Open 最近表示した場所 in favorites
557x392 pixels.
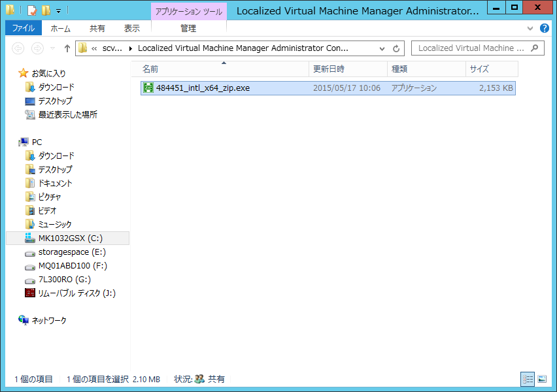[x=67, y=114]
